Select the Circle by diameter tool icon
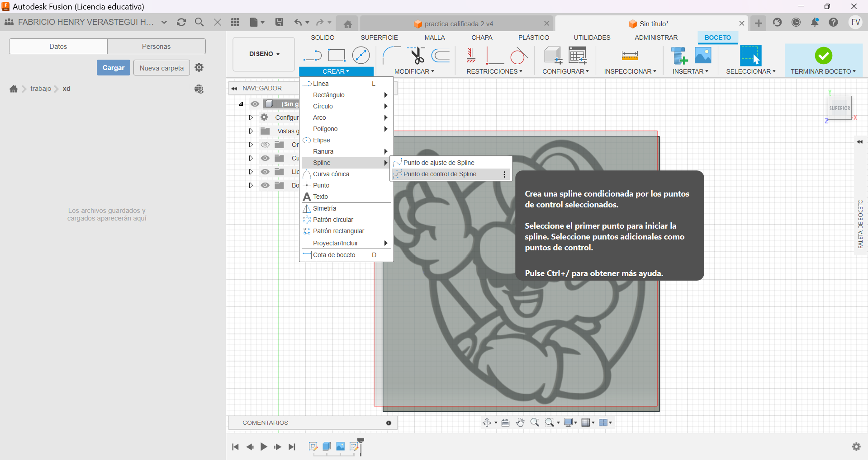The image size is (868, 460). coord(361,55)
